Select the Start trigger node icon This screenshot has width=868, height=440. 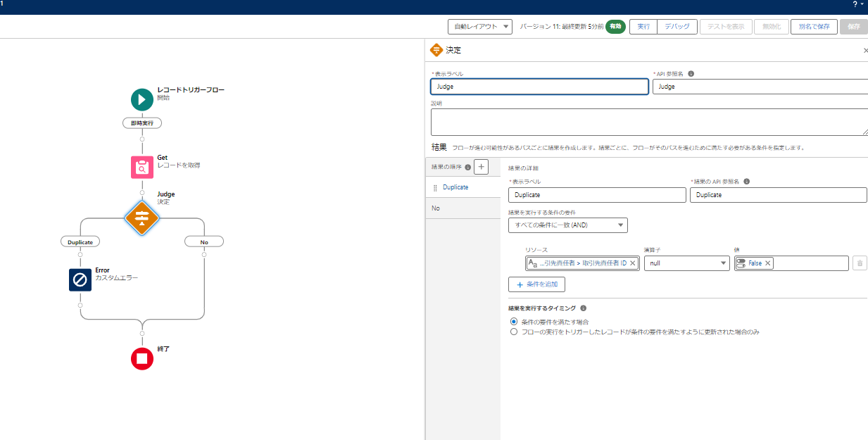(x=142, y=99)
